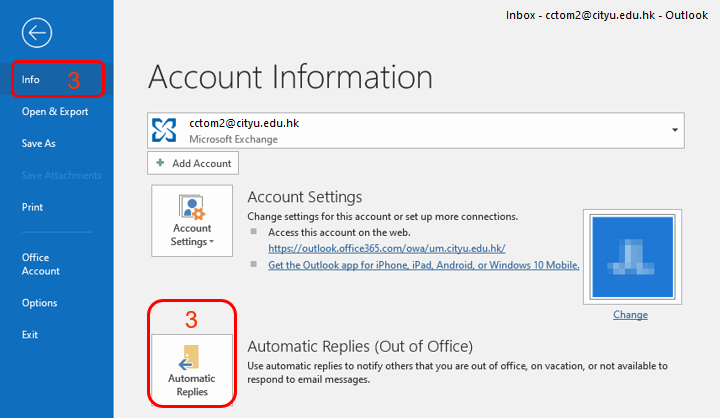Open the Open & Export menu
This screenshot has width=720, height=419.
pos(55,112)
